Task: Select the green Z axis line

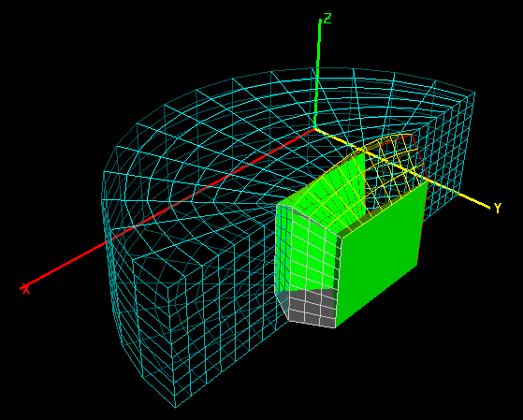Action: (317, 73)
